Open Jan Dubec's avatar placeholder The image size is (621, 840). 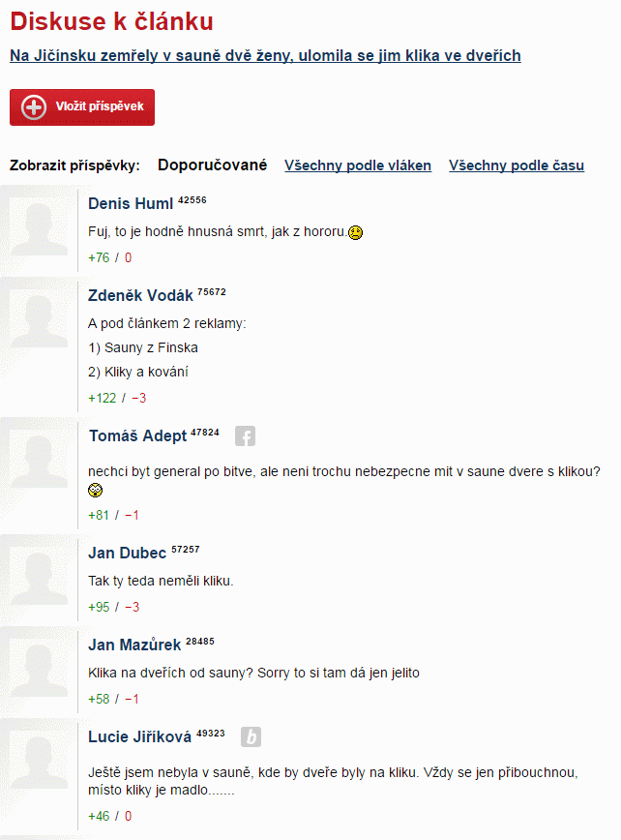[39, 576]
